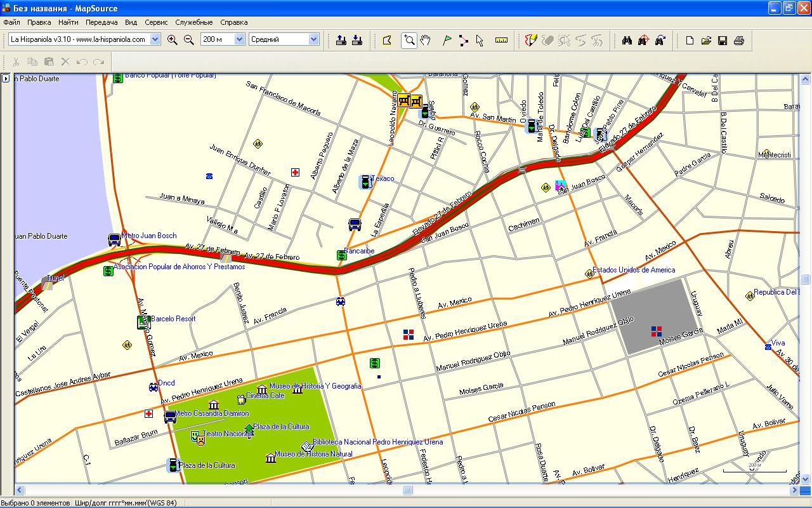Click the Texaco fuel station icon

365,182
